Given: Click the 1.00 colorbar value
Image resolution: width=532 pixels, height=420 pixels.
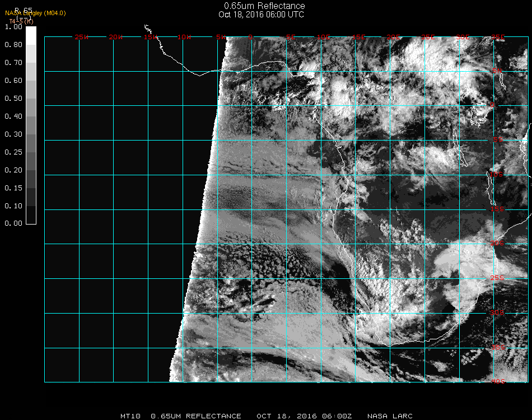Looking at the screenshot, I should (x=13, y=27).
